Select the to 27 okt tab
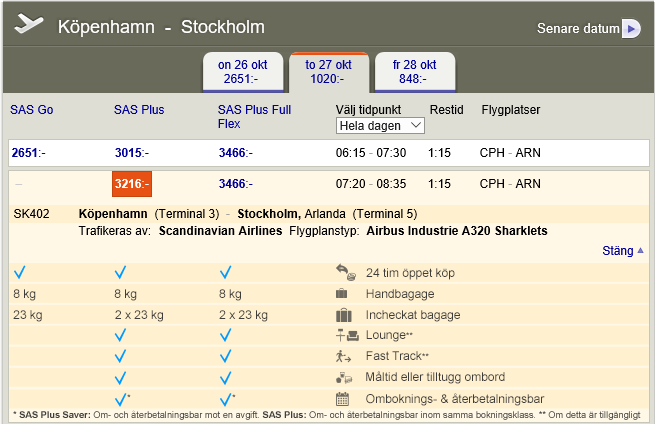The height and width of the screenshot is (424, 655). click(329, 71)
